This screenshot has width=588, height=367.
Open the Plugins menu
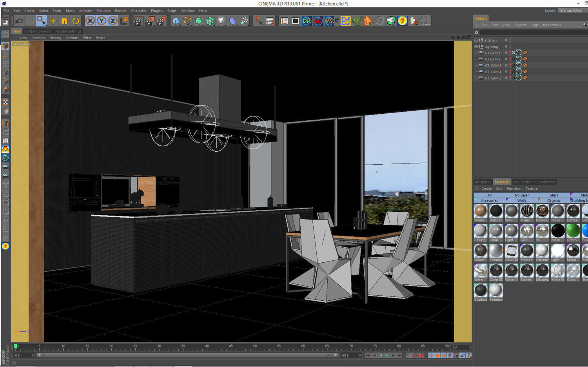click(x=157, y=11)
